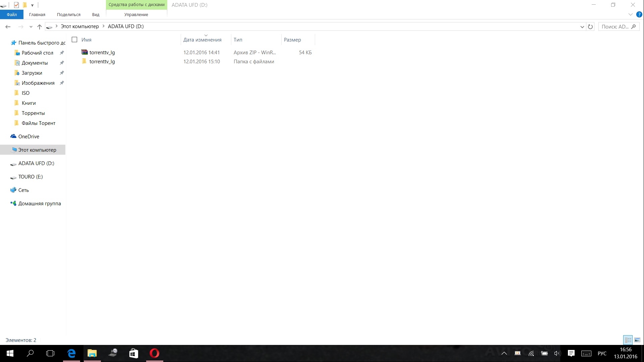Refresh the ADATA UFD folder view
Image resolution: width=644 pixels, height=362 pixels.
point(590,26)
